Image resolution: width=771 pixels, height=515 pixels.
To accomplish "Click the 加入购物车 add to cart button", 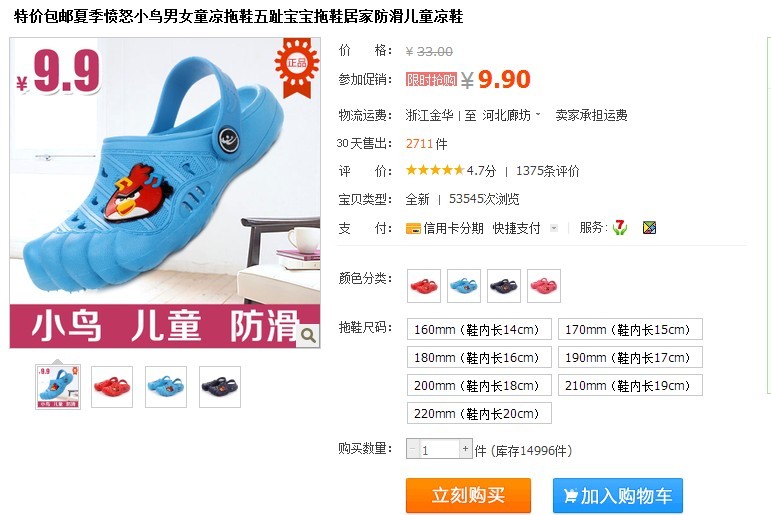I will 618,495.
